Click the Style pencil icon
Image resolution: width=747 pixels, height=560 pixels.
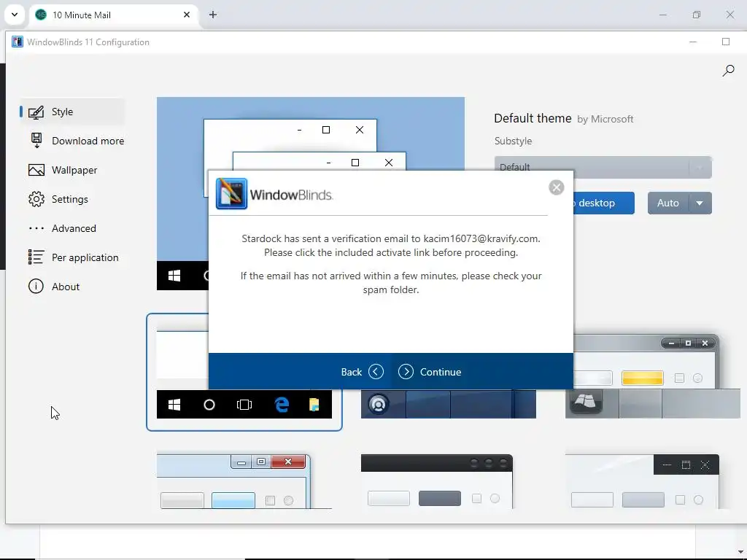[36, 112]
